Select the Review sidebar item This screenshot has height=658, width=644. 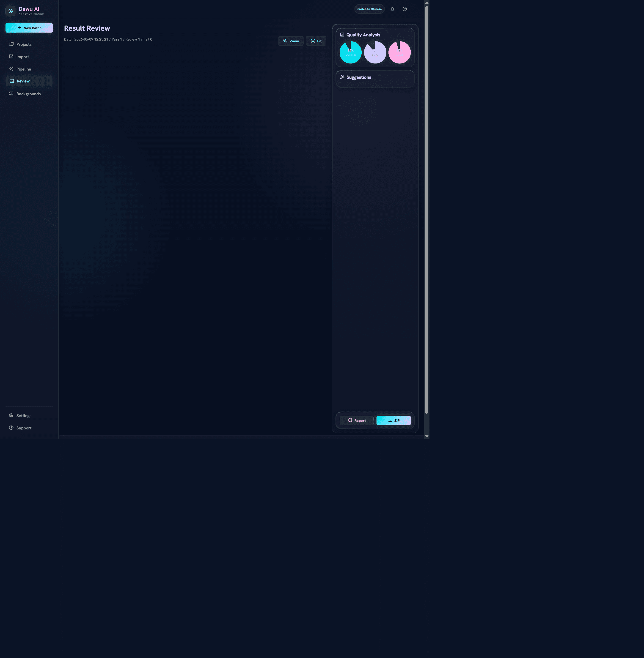pyautogui.click(x=29, y=81)
